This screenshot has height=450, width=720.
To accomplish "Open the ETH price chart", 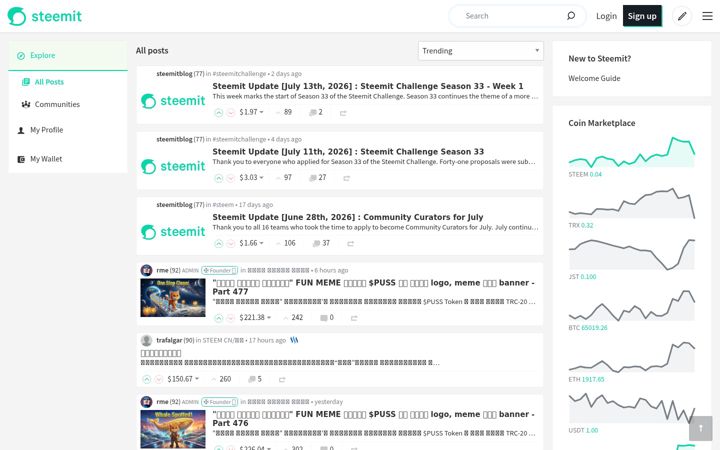I will point(631,356).
